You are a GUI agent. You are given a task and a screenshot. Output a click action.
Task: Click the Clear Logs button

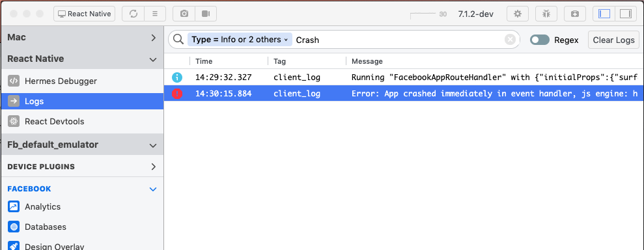point(613,40)
